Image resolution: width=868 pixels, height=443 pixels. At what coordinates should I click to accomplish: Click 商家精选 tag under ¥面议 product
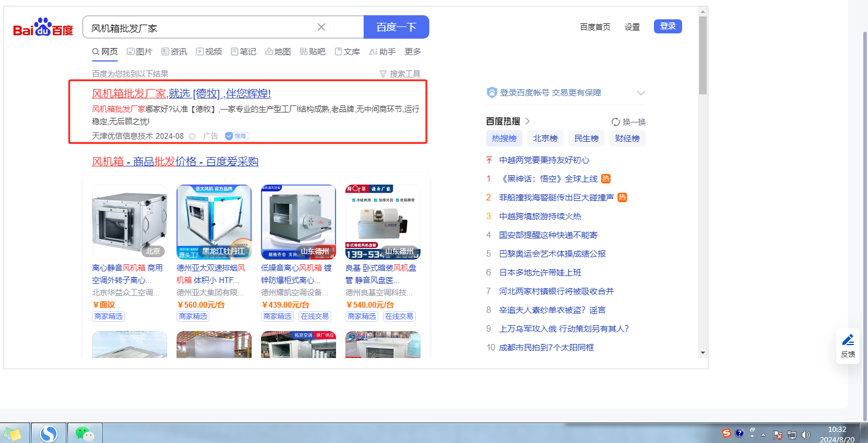pos(108,316)
